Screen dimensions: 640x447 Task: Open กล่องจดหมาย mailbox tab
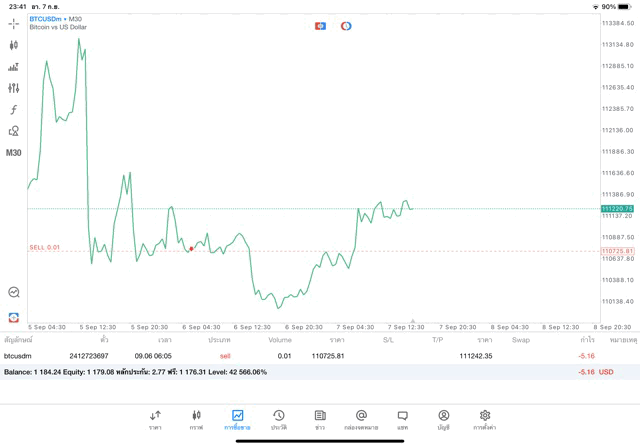pyautogui.click(x=361, y=419)
